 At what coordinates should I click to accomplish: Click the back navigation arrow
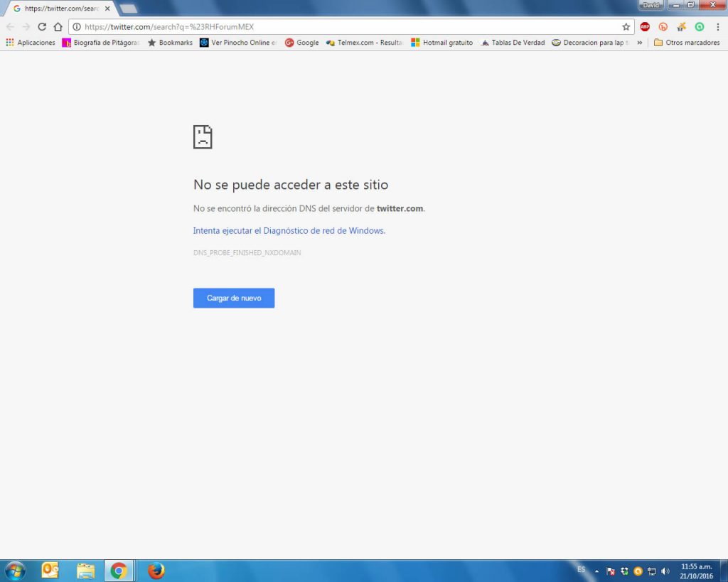click(10, 27)
